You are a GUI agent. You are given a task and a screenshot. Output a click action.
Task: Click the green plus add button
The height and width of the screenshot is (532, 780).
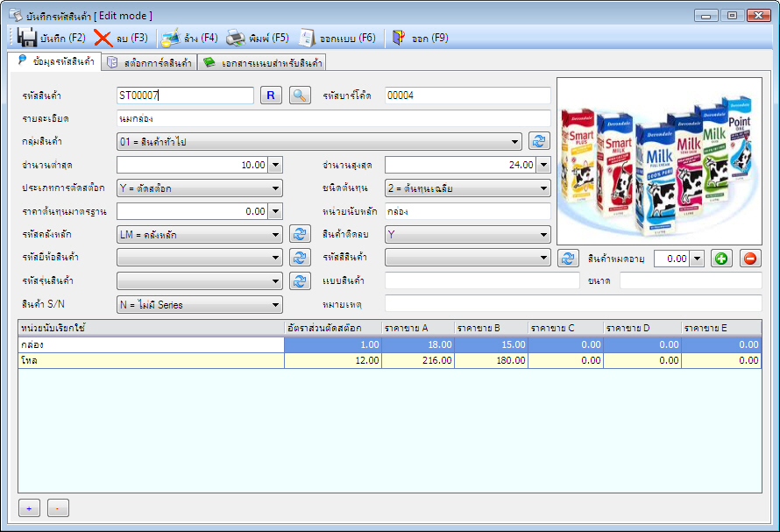720,259
